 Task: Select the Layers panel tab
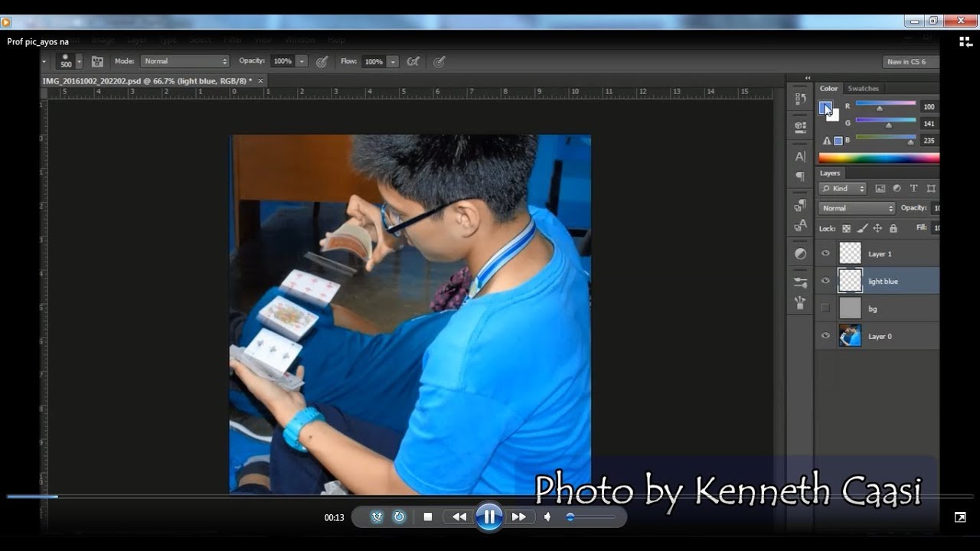[x=830, y=173]
